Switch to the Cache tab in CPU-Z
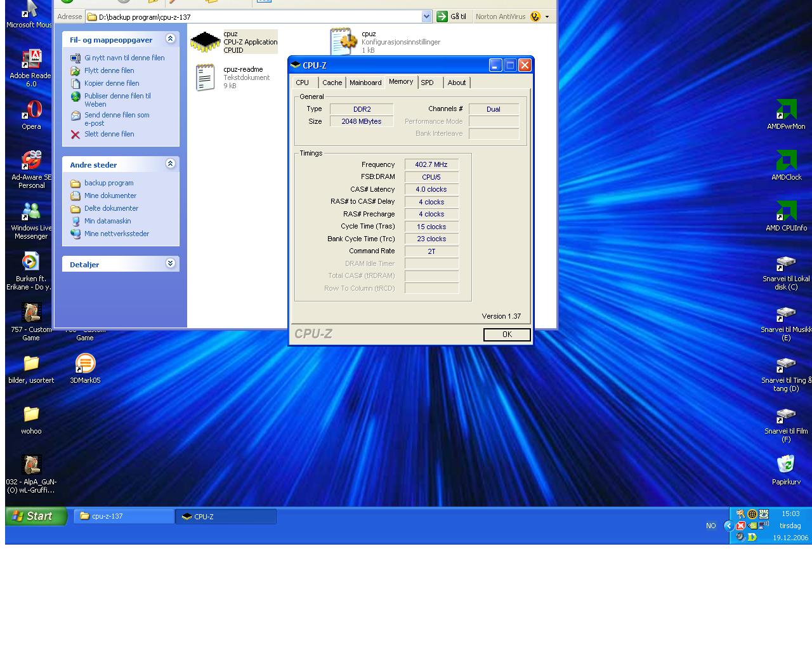The width and height of the screenshot is (812, 650). click(332, 83)
